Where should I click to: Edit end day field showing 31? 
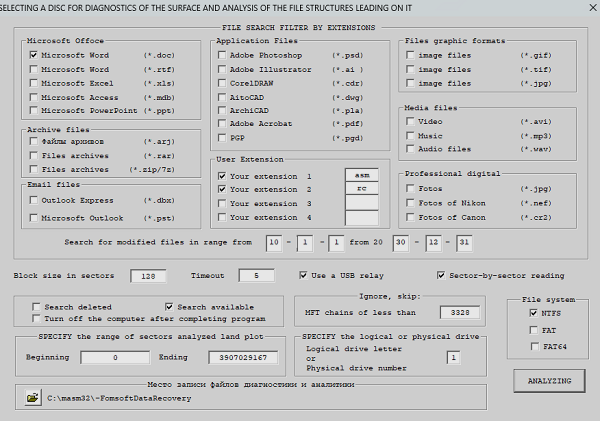[464, 242]
